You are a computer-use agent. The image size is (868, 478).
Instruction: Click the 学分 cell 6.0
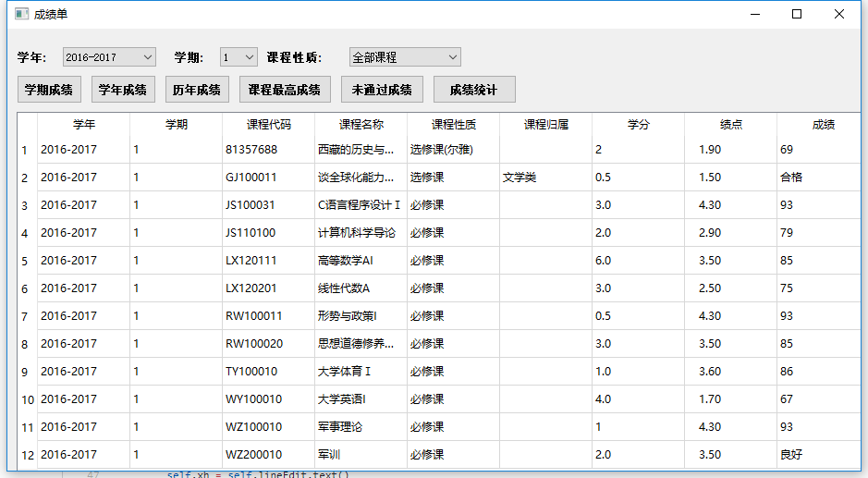pos(638,261)
